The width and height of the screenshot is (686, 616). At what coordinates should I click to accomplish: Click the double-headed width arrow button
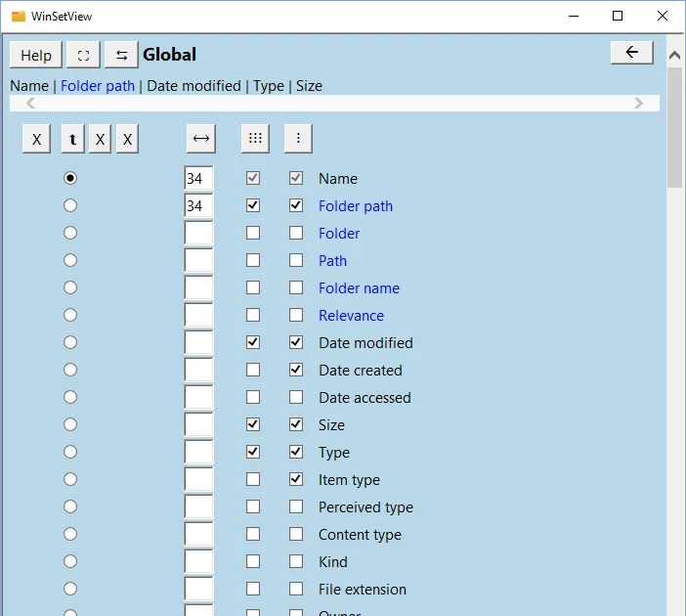200,139
